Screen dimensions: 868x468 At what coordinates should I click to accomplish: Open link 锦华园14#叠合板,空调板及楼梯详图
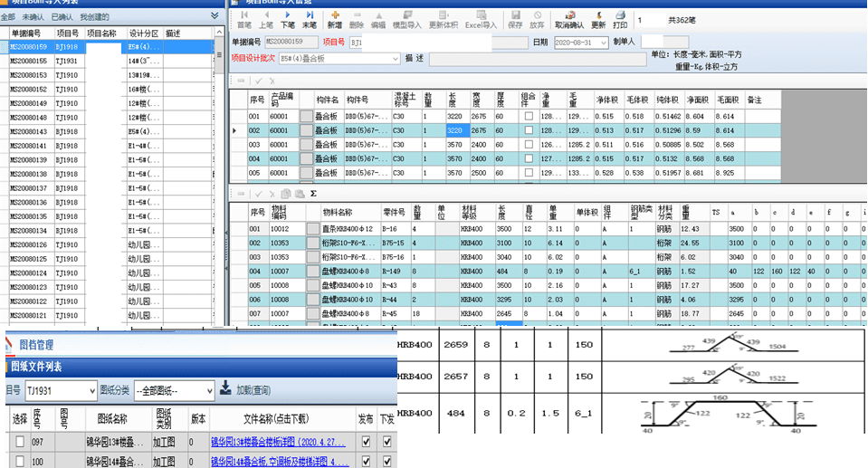tap(280, 462)
